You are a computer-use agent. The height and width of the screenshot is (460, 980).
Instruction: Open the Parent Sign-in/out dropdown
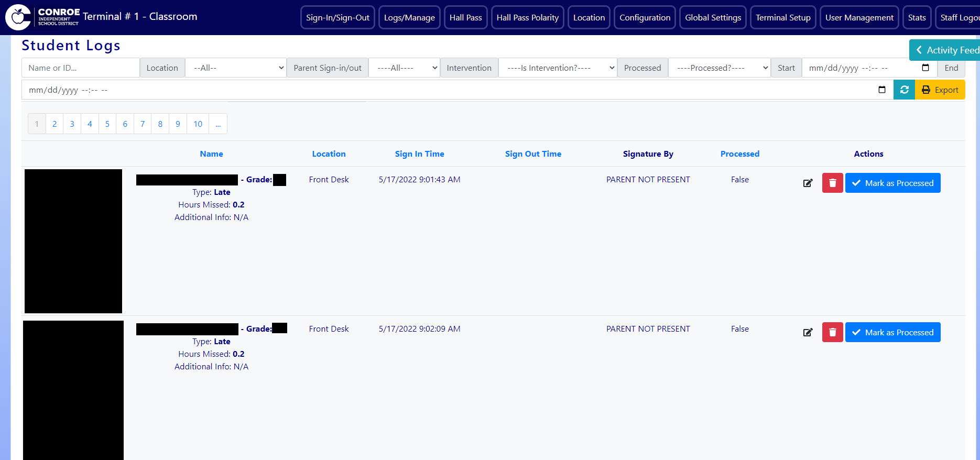point(404,68)
